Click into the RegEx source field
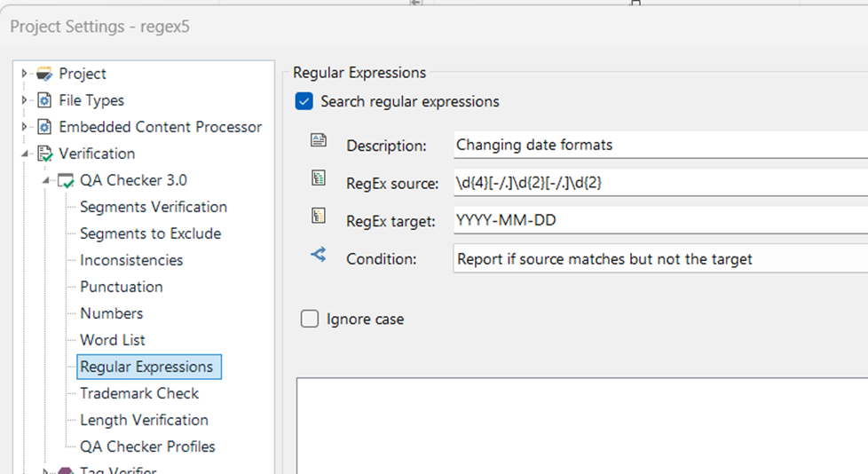This screenshot has height=474, width=868. coord(659,183)
